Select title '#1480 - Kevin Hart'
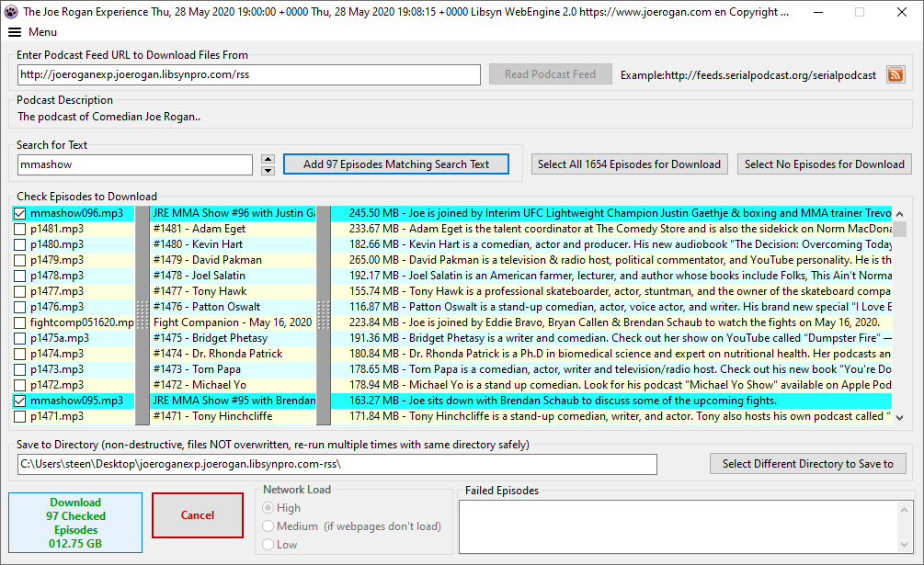924x565 pixels. tap(198, 244)
